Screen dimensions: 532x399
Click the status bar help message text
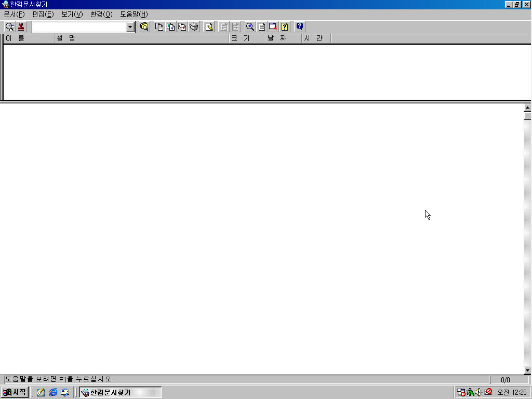pos(59,379)
